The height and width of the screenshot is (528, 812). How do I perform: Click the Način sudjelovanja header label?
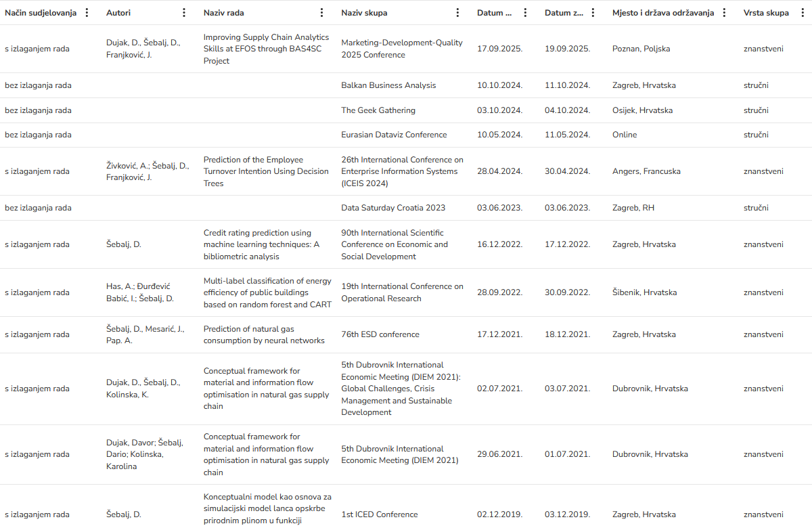coord(41,13)
